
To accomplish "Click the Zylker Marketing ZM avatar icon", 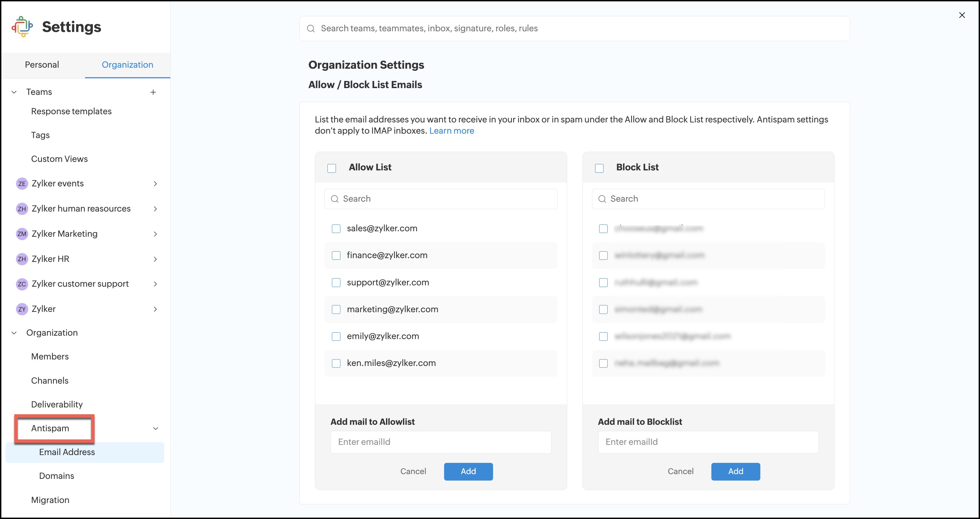I will tap(22, 234).
